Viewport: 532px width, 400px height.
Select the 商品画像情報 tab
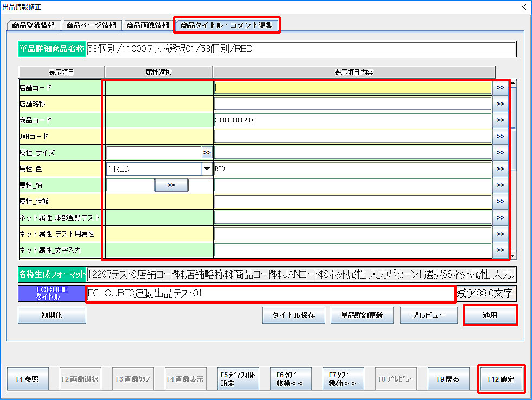[x=148, y=25]
